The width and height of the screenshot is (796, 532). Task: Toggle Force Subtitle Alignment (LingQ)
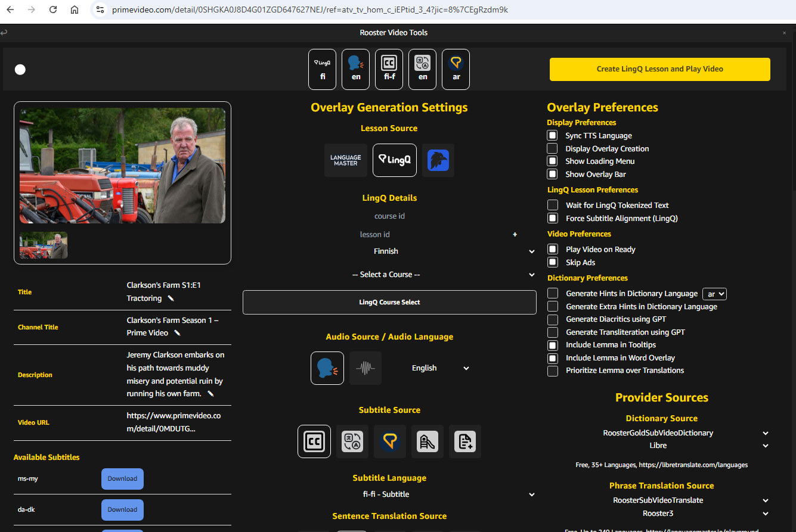pyautogui.click(x=553, y=218)
